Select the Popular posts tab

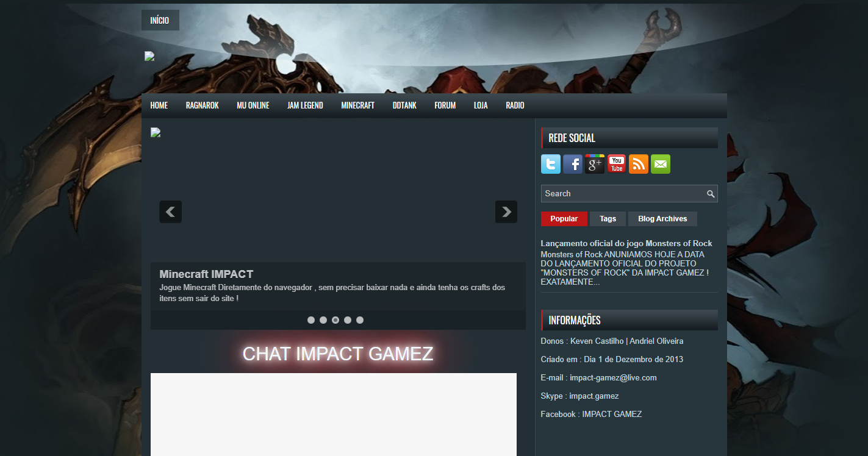[x=564, y=218]
